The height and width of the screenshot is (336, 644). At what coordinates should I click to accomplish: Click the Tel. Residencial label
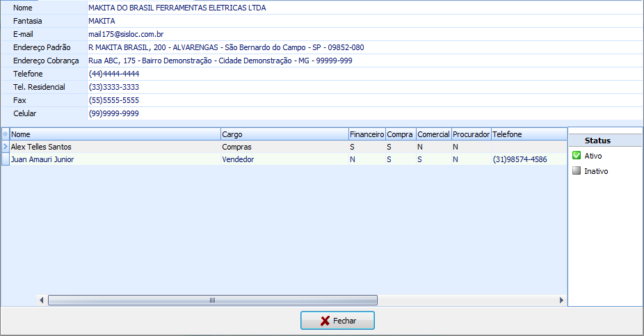(x=39, y=87)
